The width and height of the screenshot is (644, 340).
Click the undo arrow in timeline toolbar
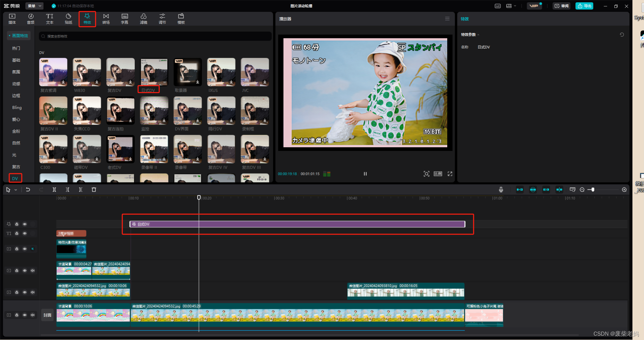[28, 190]
